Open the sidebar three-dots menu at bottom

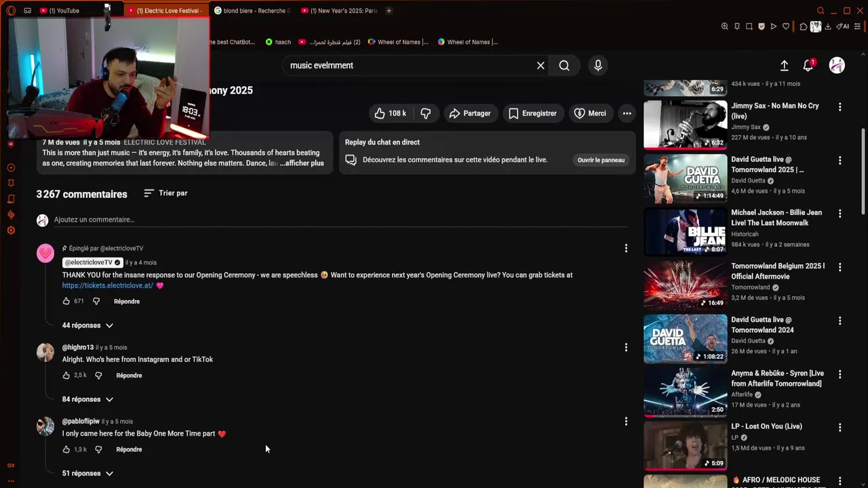pos(11,481)
